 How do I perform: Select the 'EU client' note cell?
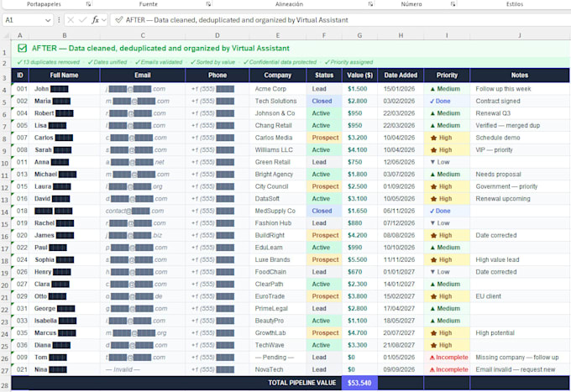[x=520, y=296]
